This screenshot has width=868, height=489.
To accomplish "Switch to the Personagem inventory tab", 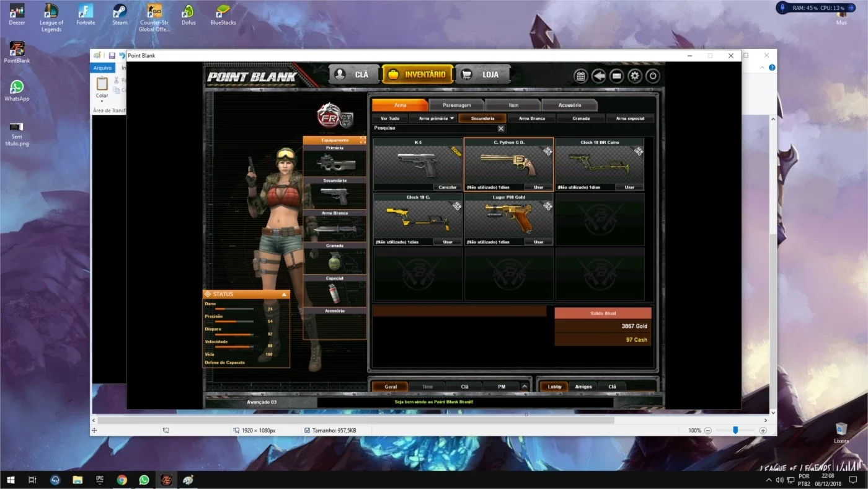I will pyautogui.click(x=457, y=105).
